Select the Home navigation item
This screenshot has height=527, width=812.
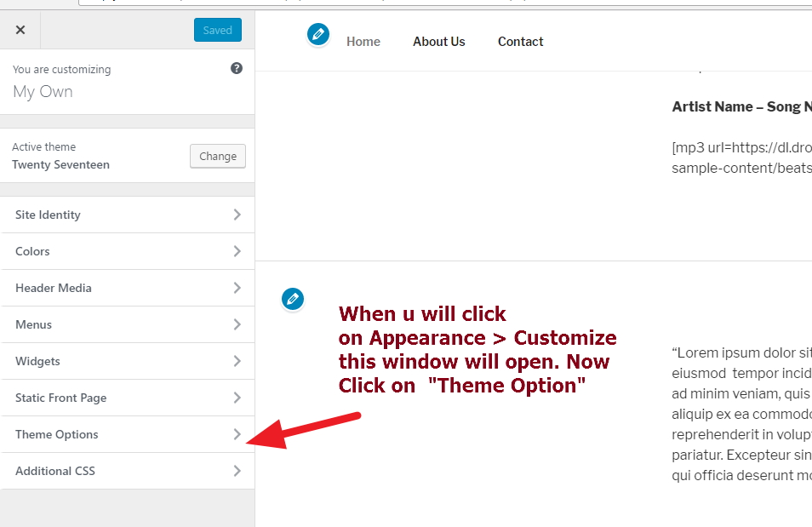coord(363,41)
